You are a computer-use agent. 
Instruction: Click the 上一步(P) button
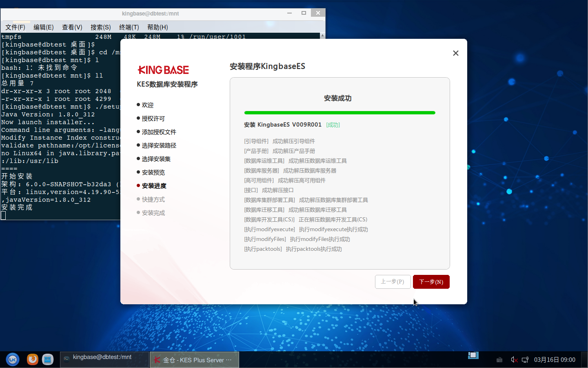[x=393, y=282]
